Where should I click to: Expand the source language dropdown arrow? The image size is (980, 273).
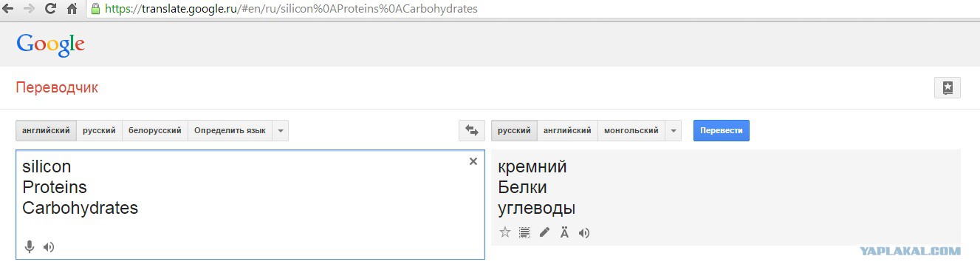[x=280, y=130]
